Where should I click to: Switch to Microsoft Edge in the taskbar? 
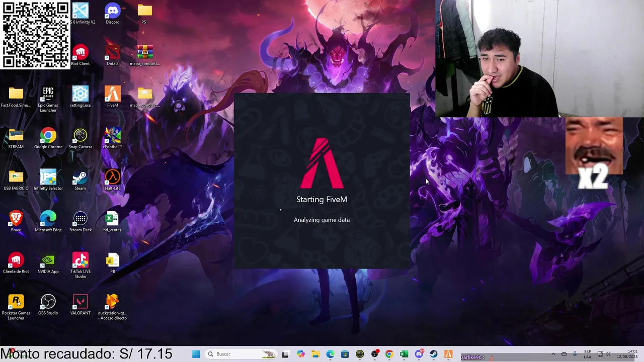pos(330,354)
